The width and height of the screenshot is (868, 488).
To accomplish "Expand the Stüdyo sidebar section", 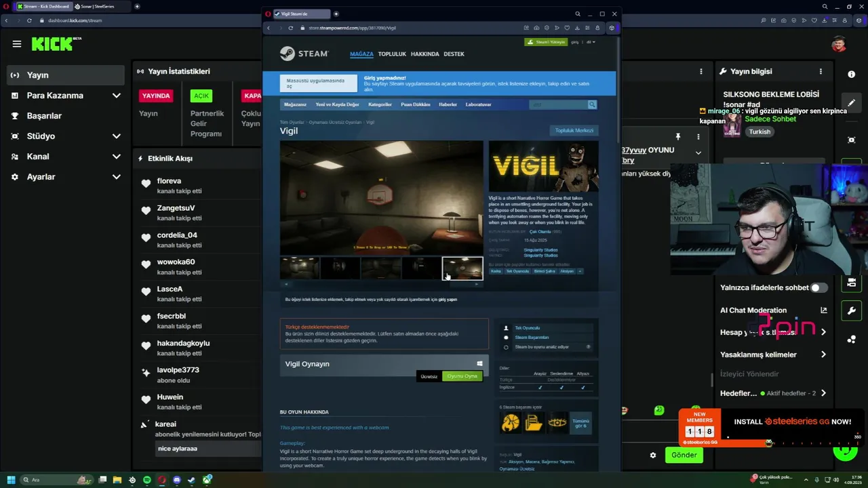I will (117, 136).
